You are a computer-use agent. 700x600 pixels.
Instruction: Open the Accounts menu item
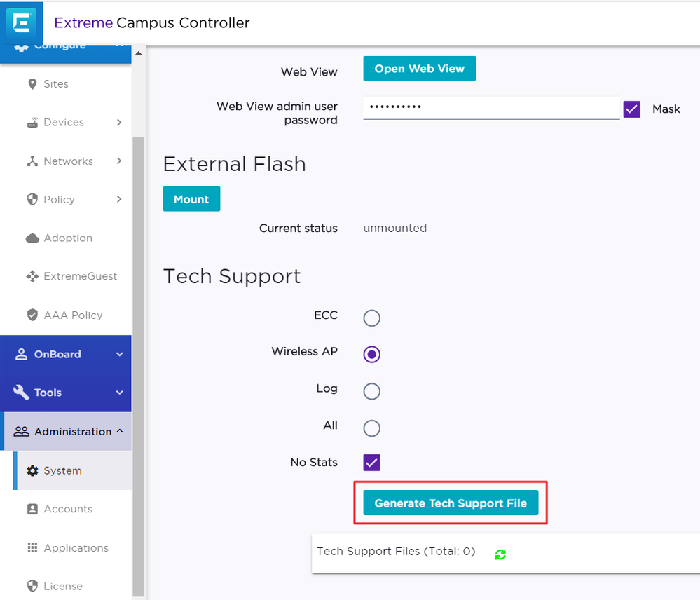tap(68, 510)
